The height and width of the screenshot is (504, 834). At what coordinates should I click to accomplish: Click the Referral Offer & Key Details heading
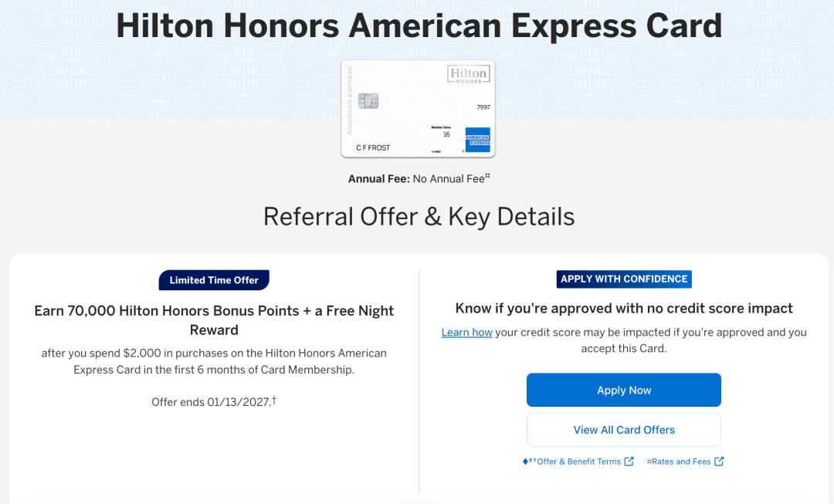tap(419, 216)
